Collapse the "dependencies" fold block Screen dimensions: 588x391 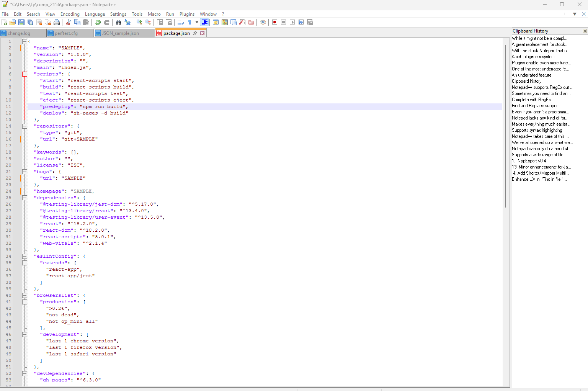(x=24, y=198)
